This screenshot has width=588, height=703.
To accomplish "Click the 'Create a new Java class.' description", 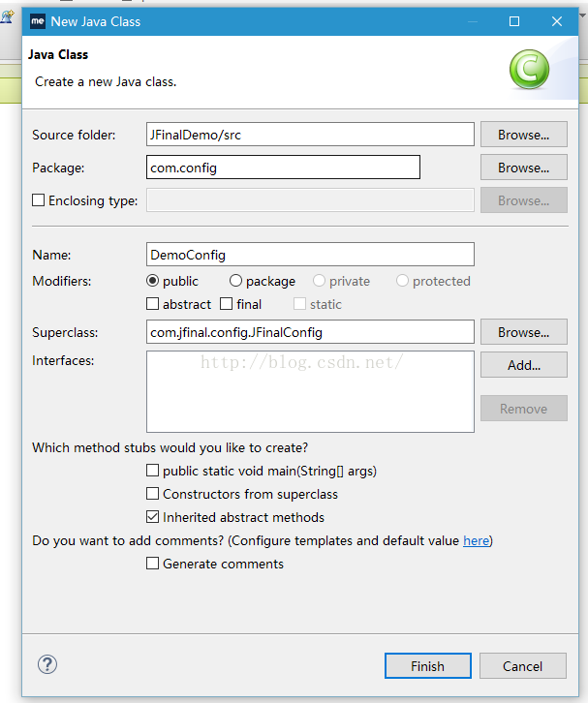I will coord(106,82).
